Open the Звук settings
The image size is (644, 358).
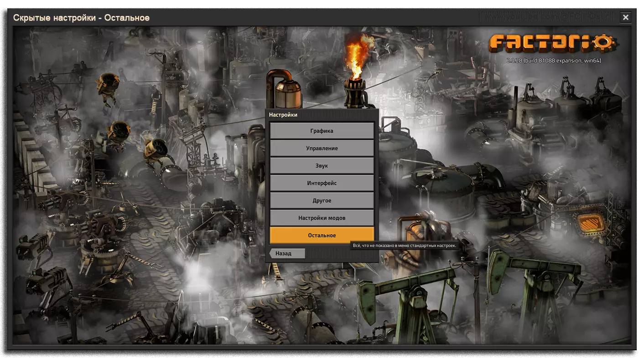click(x=322, y=165)
